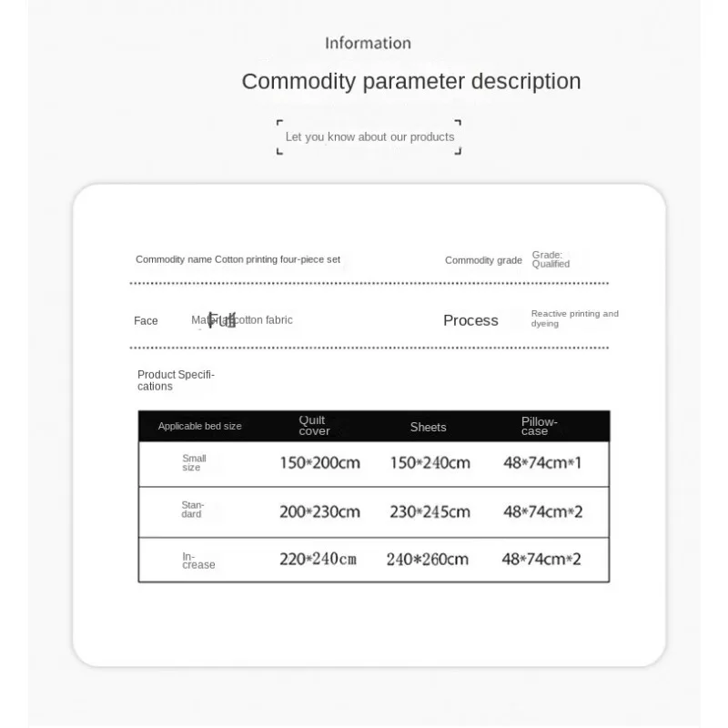This screenshot has height=728, width=728.
Task: Select the "Standard" row label
Action: (x=192, y=510)
